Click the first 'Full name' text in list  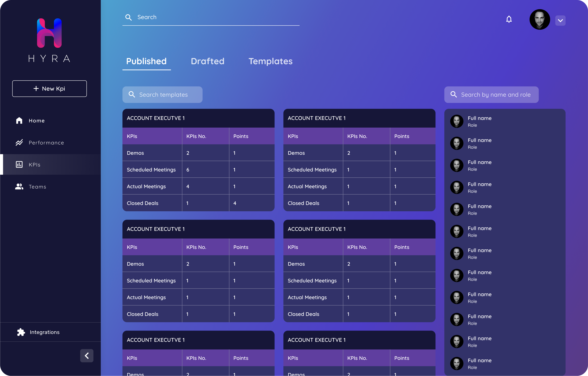click(480, 118)
